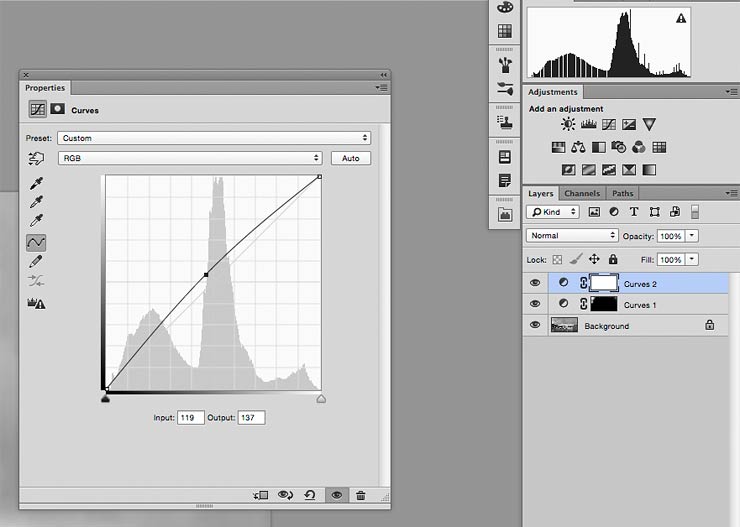
Task: Add a Channel Mixer adjustment
Action: pos(639,147)
